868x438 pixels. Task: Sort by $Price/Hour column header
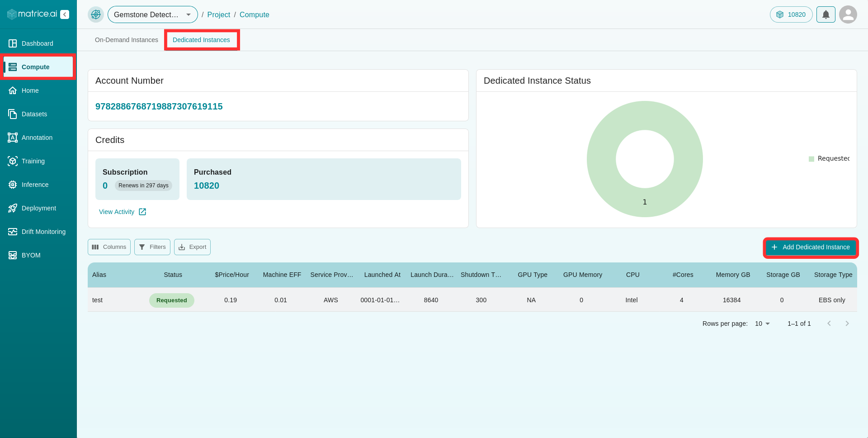[x=232, y=275]
